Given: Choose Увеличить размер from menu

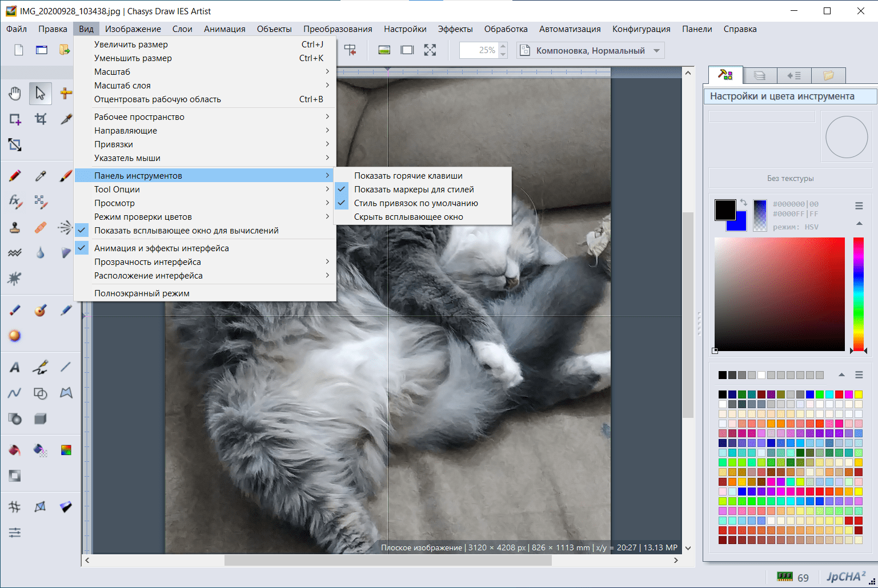Looking at the screenshot, I should click(205, 45).
